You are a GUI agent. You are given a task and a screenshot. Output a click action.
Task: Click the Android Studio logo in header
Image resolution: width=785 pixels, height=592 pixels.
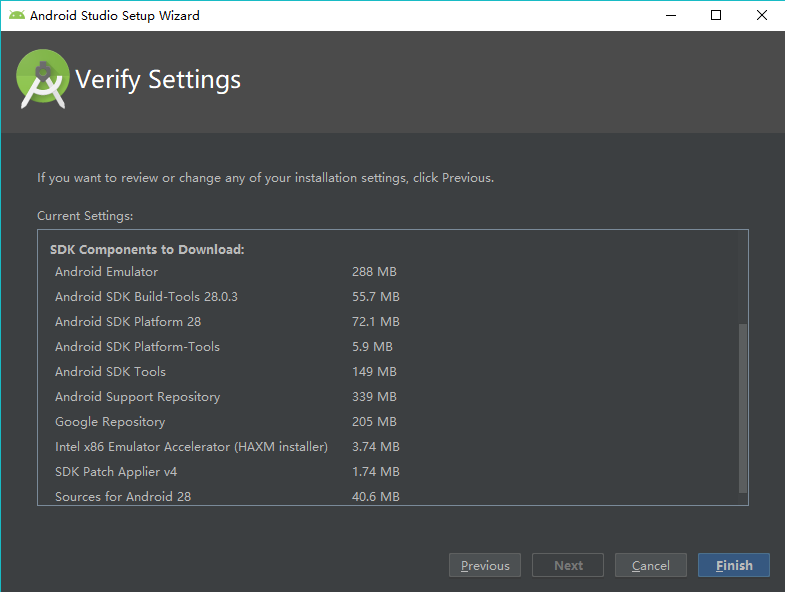(43, 79)
